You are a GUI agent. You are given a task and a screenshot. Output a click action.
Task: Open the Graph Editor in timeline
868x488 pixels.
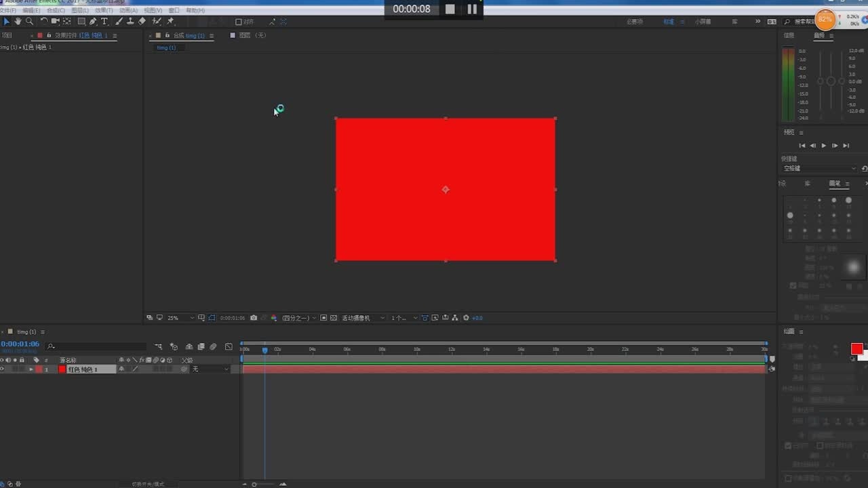[x=229, y=346]
